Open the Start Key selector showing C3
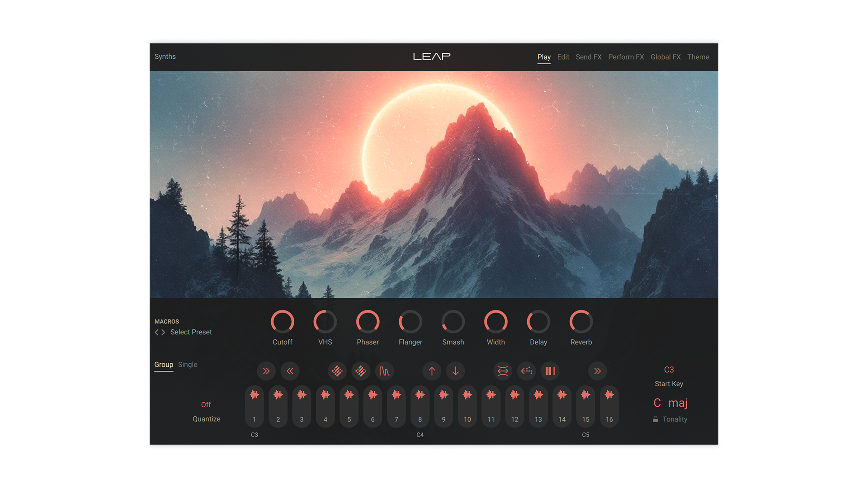The height and width of the screenshot is (488, 868). click(x=669, y=370)
